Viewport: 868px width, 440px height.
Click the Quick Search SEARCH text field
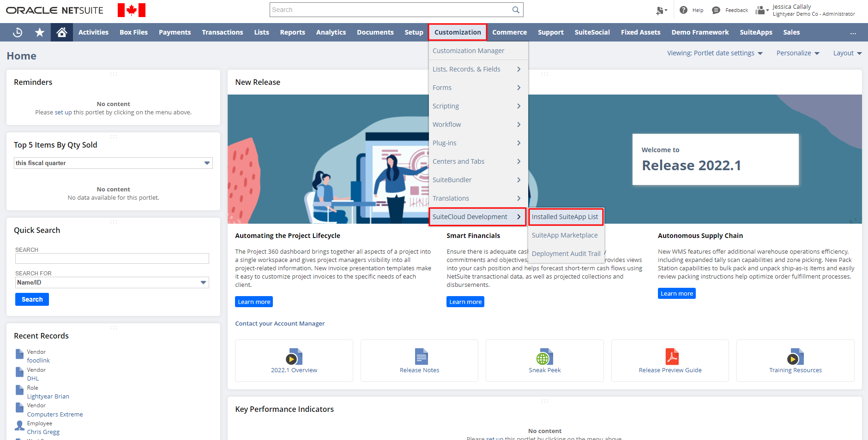[112, 258]
